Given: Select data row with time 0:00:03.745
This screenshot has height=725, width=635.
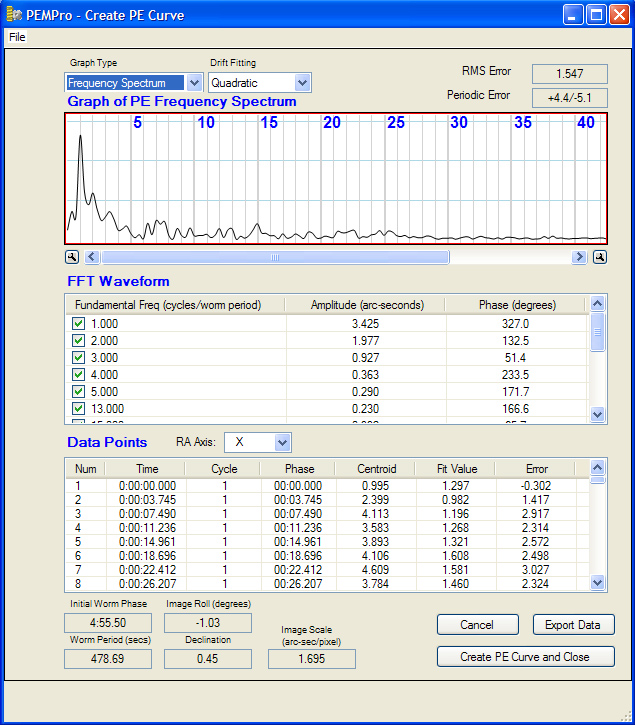Looking at the screenshot, I should [327, 500].
